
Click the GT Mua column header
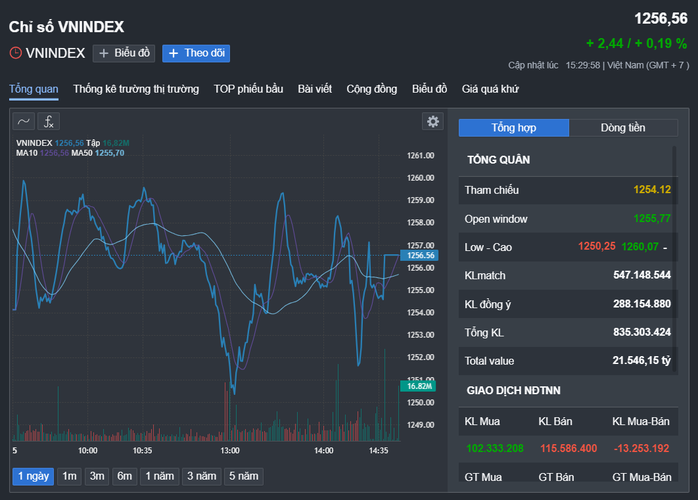(x=483, y=477)
